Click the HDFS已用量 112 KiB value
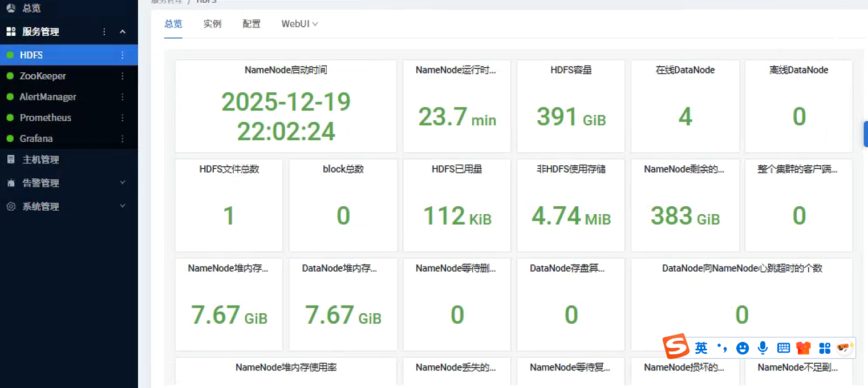This screenshot has height=388, width=868. click(457, 217)
